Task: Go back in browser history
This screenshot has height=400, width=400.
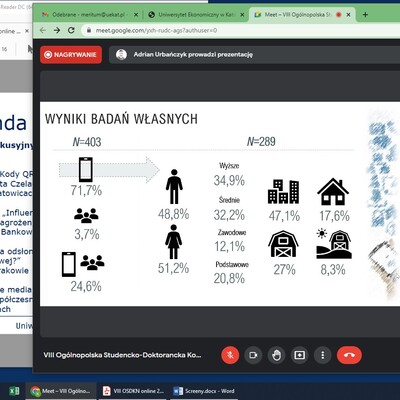Action: pos(43,30)
